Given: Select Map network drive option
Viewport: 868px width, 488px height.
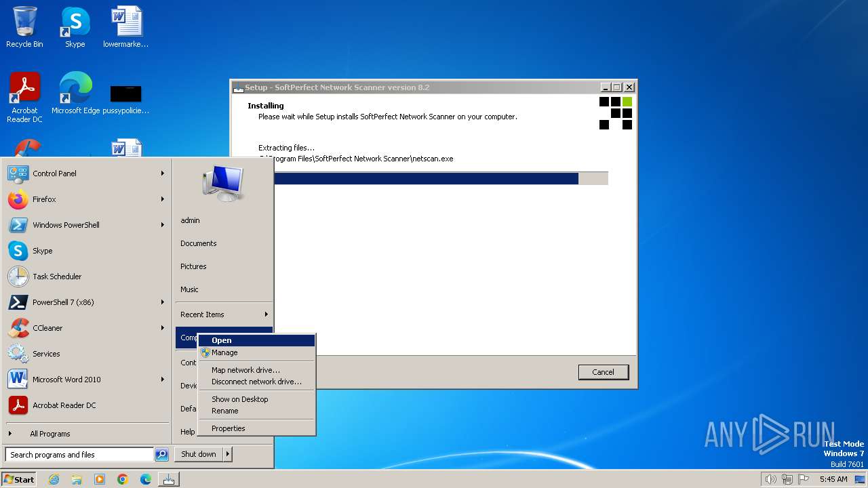Looking at the screenshot, I should pyautogui.click(x=256, y=370).
